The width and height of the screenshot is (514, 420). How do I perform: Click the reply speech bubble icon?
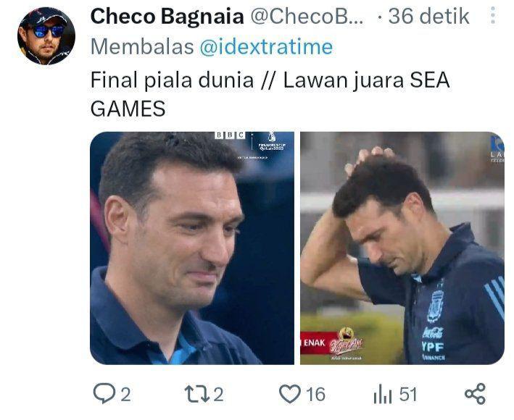(x=104, y=393)
